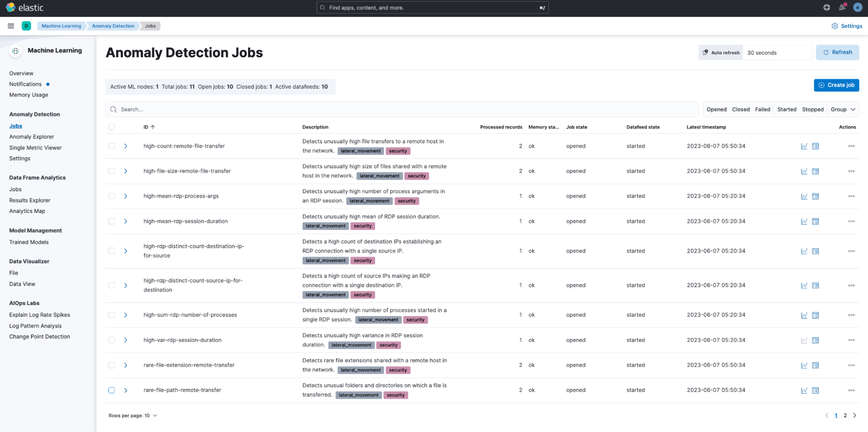Viewport: 868px width, 432px height.
Task: Open Single Metric Viewer for high-mean-rdp-session-duration
Action: click(804, 221)
